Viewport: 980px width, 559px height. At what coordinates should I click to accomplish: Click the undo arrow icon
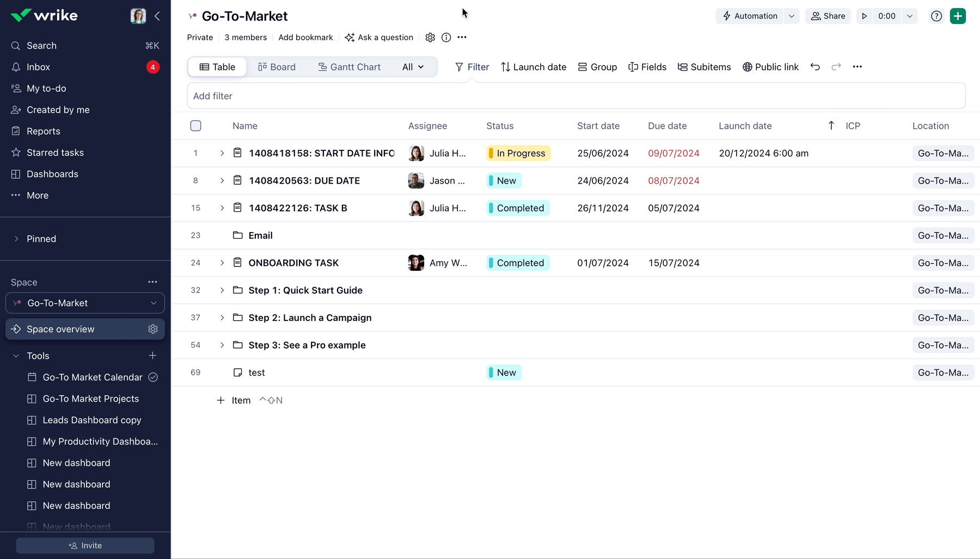[x=814, y=67]
